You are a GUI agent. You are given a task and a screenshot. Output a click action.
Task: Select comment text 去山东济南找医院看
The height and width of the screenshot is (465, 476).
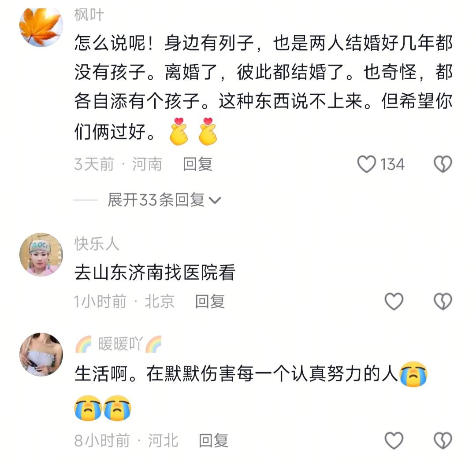pos(155,272)
